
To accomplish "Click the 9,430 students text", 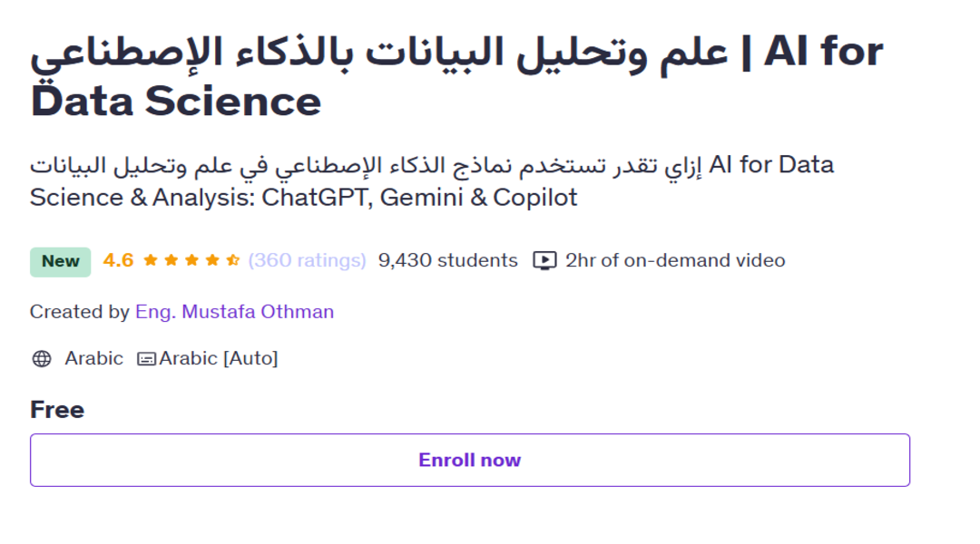I will [447, 261].
